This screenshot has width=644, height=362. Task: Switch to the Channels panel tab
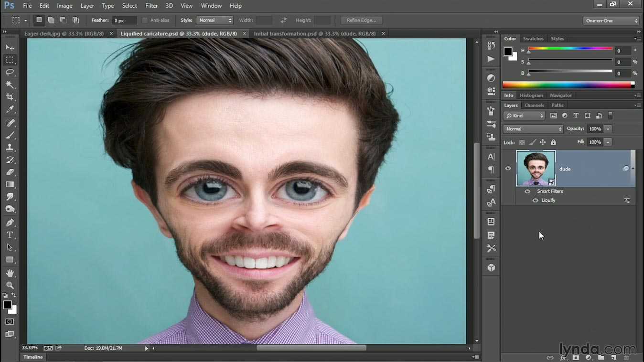click(534, 106)
